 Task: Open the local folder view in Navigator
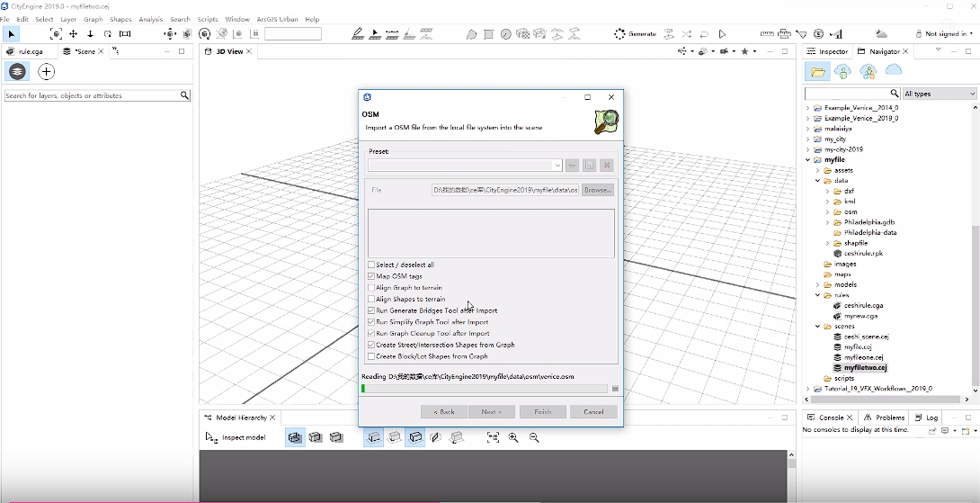coord(817,71)
